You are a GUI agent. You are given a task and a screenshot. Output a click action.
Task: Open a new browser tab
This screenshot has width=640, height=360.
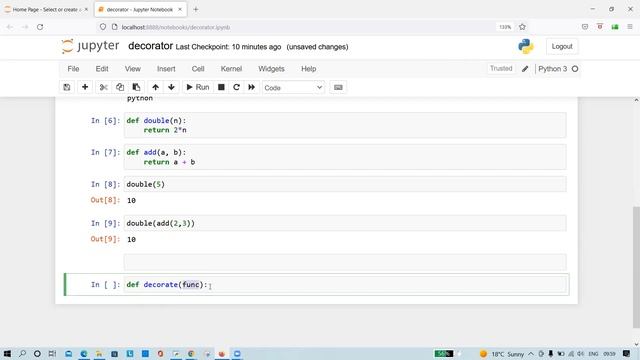pos(196,9)
